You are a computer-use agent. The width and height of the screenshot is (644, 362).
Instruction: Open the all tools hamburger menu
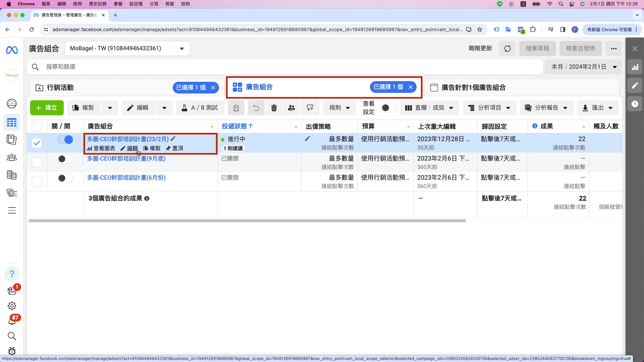click(x=12, y=210)
